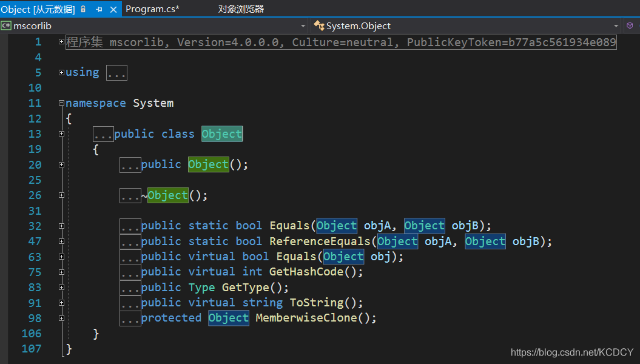
Task: Click the protected keyword on line 98
Action: coord(172,318)
